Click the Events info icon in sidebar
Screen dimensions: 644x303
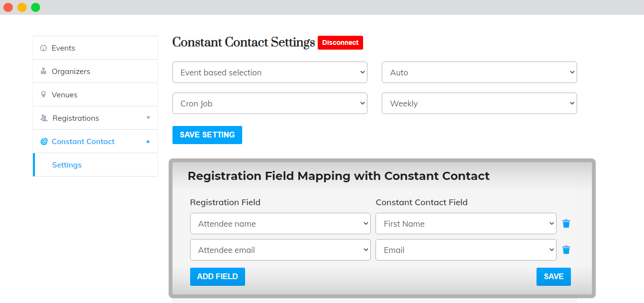[x=43, y=48]
